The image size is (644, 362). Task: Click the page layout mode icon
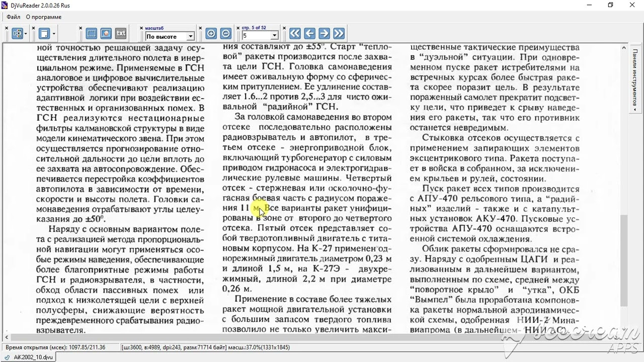[44, 34]
